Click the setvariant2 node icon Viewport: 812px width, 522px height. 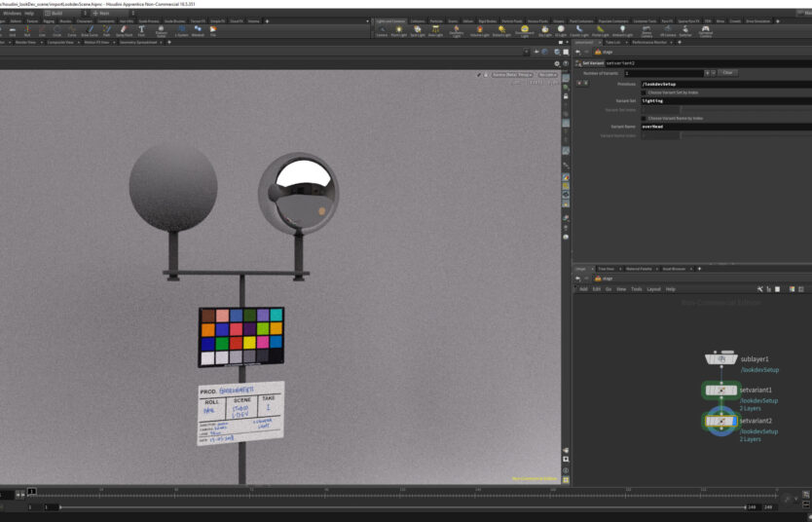(x=721, y=421)
